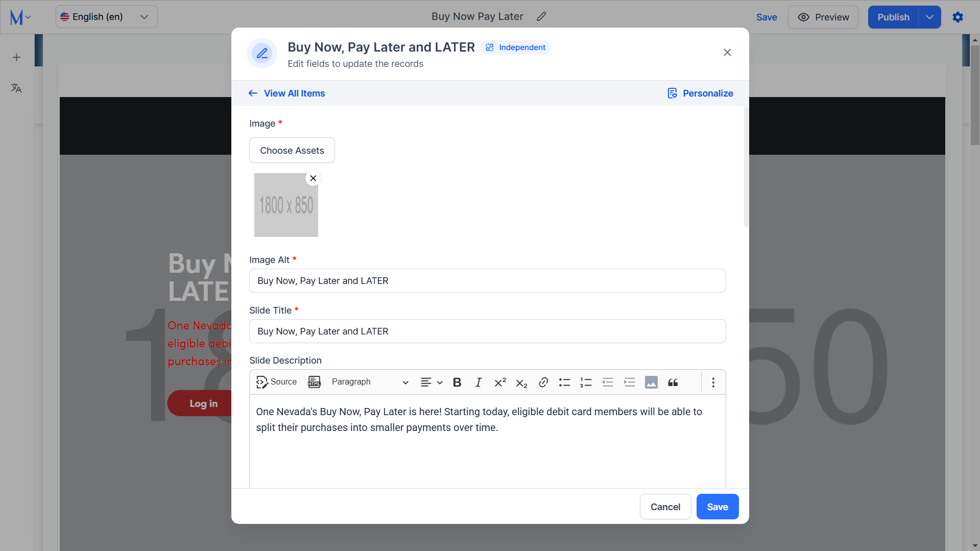Click the Choose Assets button
This screenshot has height=551, width=980.
point(292,150)
